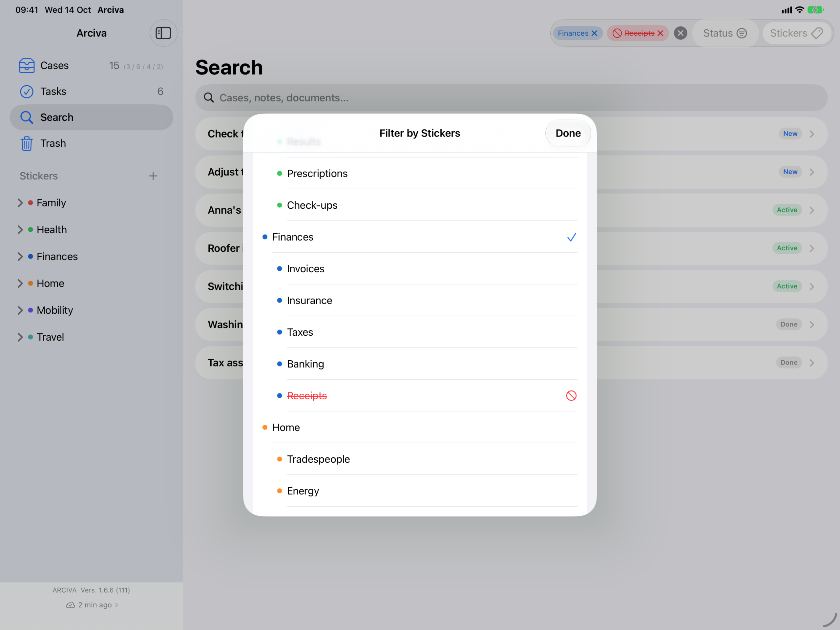This screenshot has width=840, height=630.
Task: Click the search field for cases and notes
Action: [511, 98]
